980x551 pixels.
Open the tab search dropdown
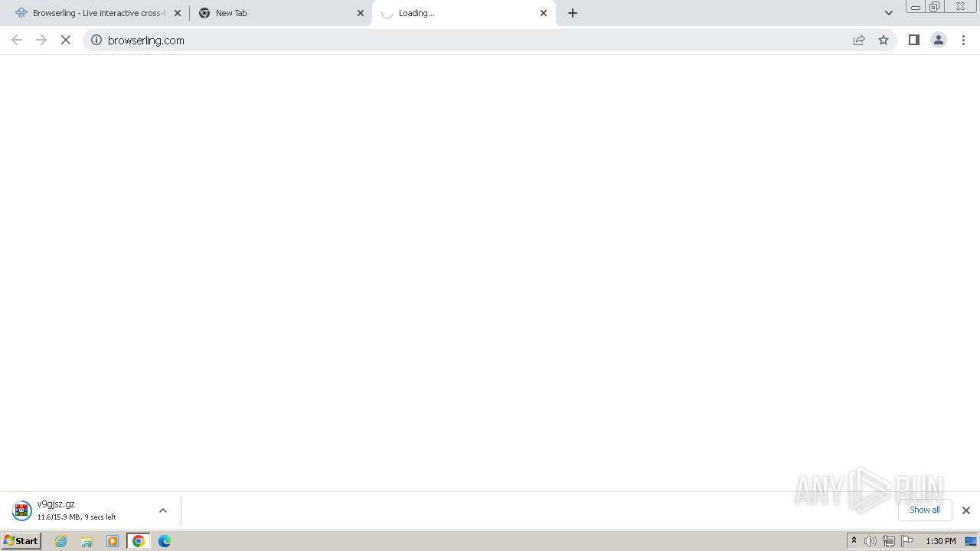889,13
